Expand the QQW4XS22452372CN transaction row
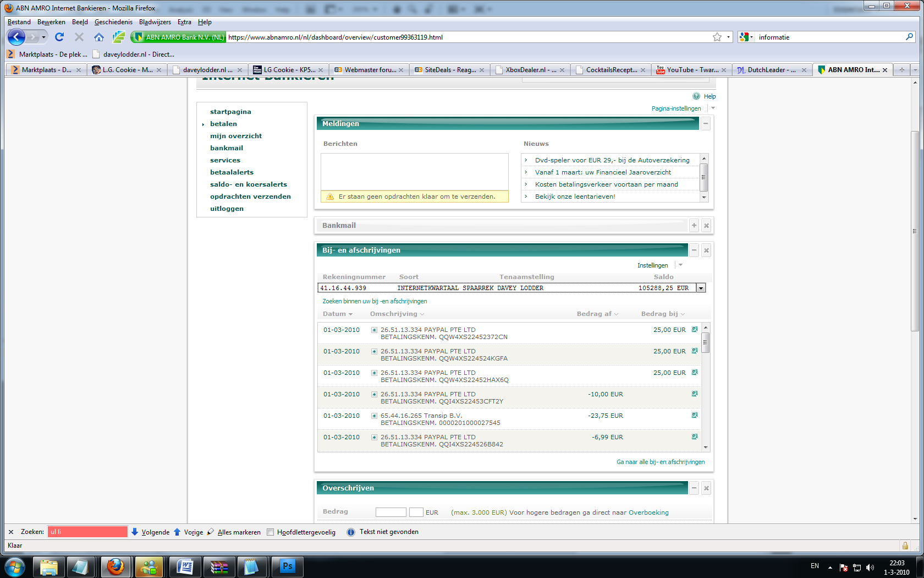Screen dimensions: 924x578 coord(374,330)
